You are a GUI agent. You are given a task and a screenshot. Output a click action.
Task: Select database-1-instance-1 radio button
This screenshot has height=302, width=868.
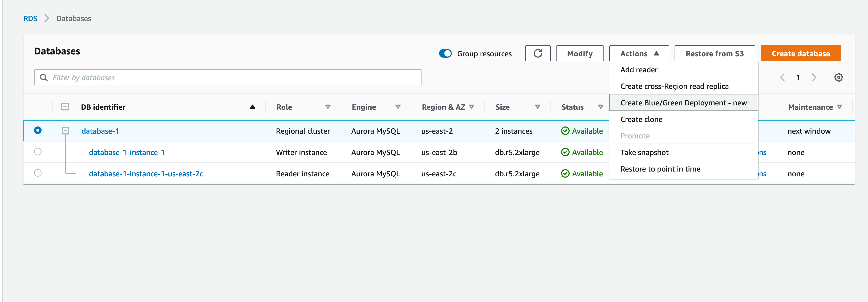(38, 152)
